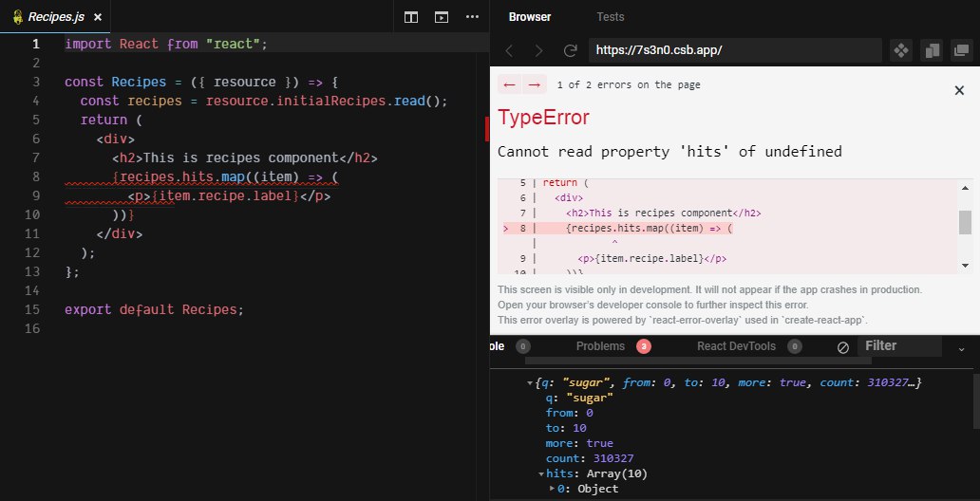Click the diamond-shaped icon next to address bar
This screenshot has height=501, width=980.
click(x=901, y=50)
